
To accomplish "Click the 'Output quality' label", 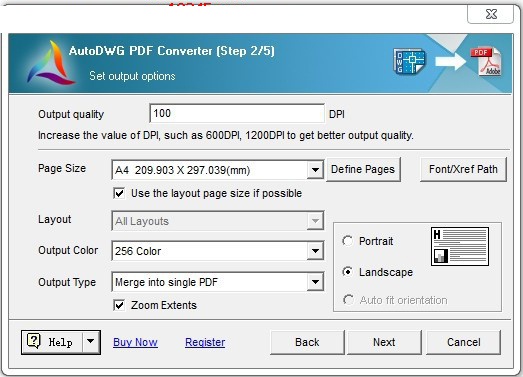I will [x=71, y=114].
